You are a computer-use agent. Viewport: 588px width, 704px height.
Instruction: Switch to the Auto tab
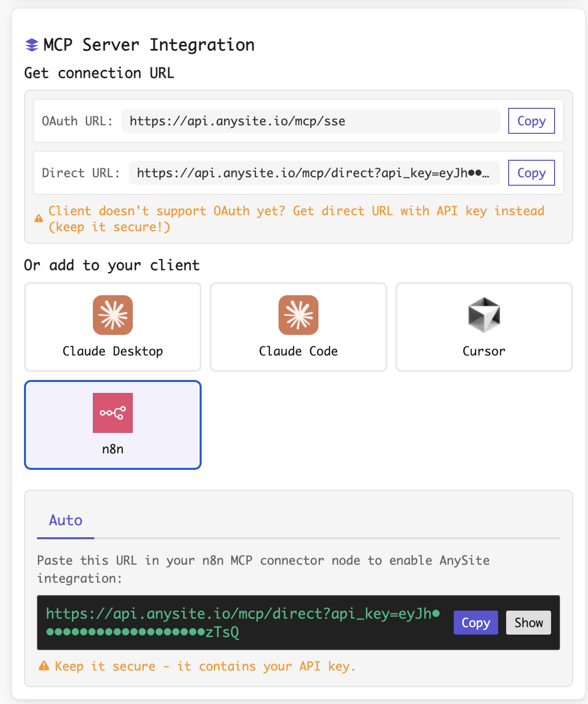click(65, 520)
